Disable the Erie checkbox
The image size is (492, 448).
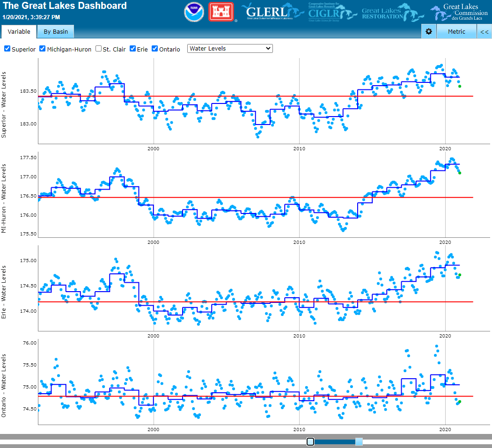tap(132, 48)
